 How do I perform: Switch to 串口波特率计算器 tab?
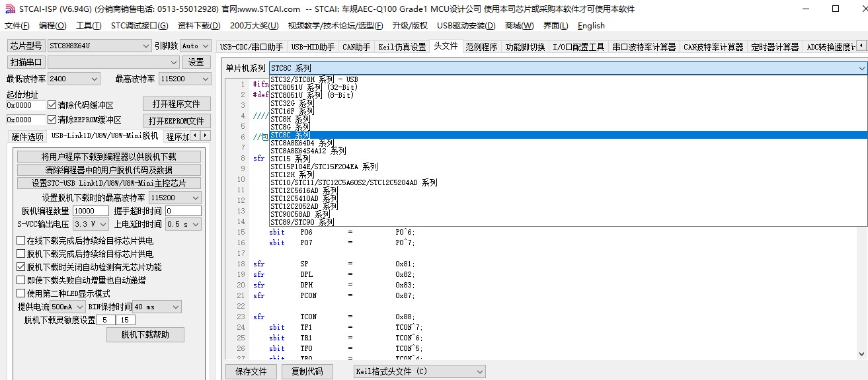pyautogui.click(x=644, y=47)
